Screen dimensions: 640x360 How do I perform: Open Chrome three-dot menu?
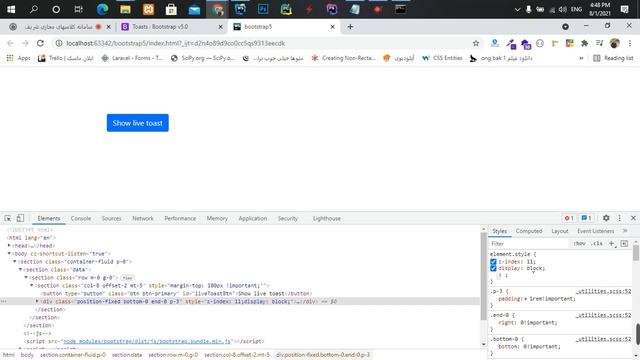[630, 43]
